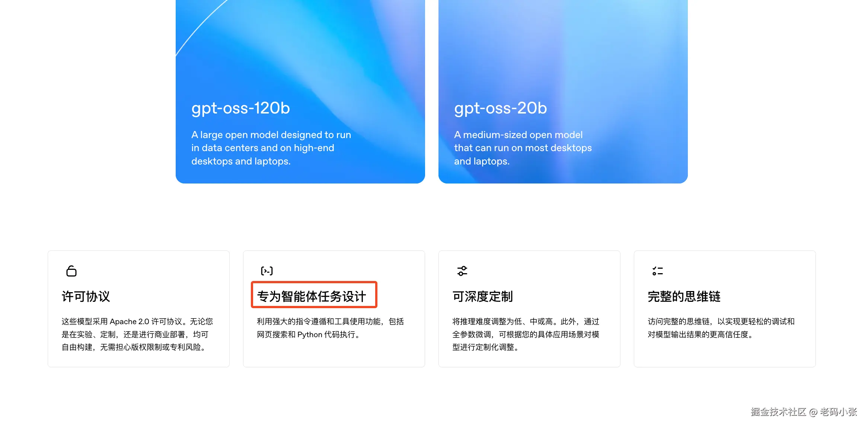Click the large open model description text

click(271, 148)
